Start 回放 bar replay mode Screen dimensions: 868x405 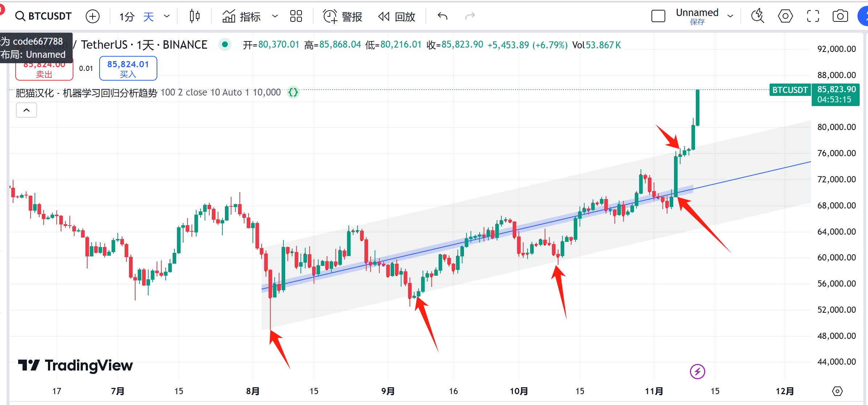coord(397,16)
